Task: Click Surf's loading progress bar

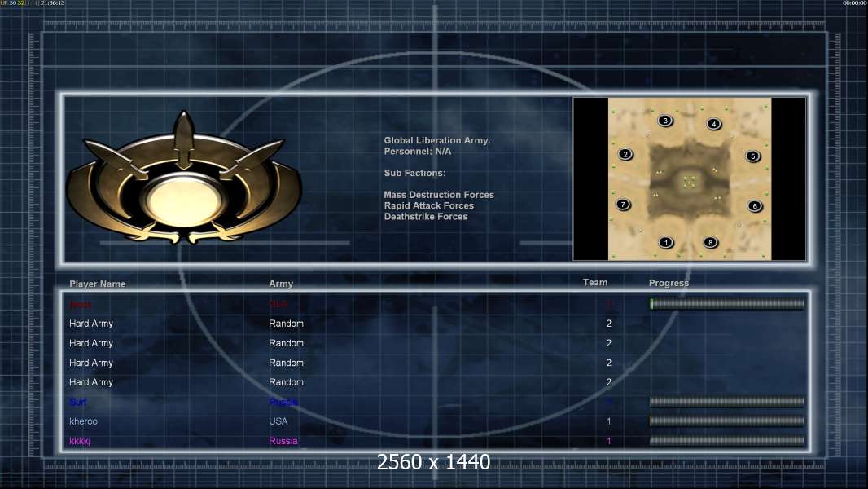Action: click(x=727, y=402)
